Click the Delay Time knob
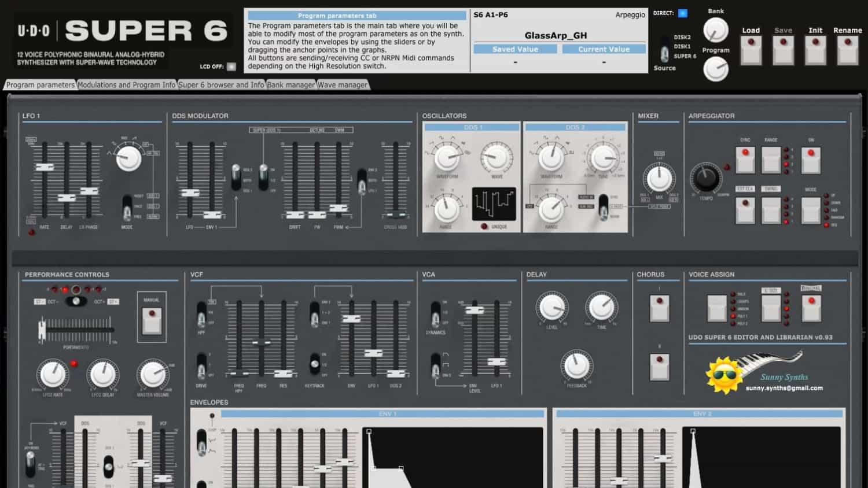This screenshot has height=488, width=868. (x=602, y=307)
